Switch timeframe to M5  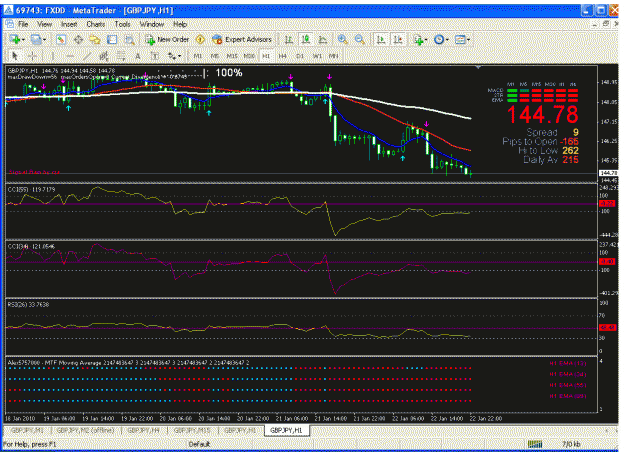click(214, 56)
